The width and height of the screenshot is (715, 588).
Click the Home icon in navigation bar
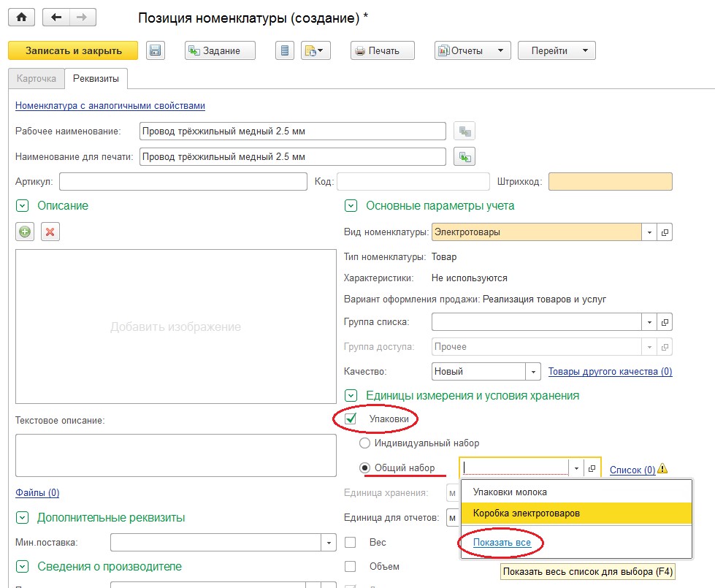21,17
